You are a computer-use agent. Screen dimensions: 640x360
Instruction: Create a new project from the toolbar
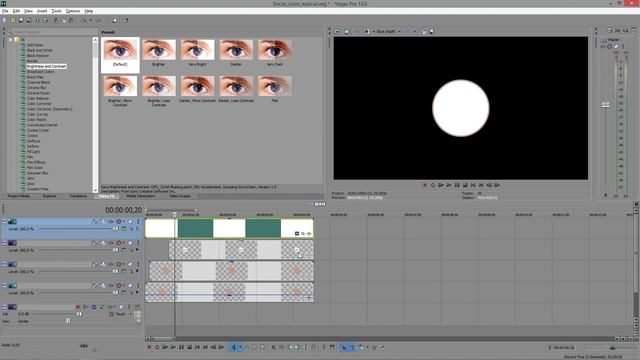[x=4, y=20]
